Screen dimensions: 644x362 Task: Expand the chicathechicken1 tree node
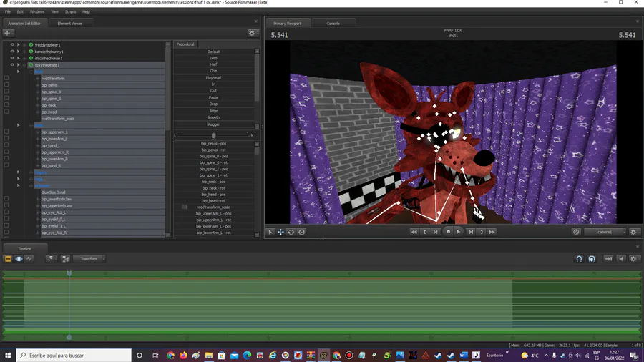24,58
